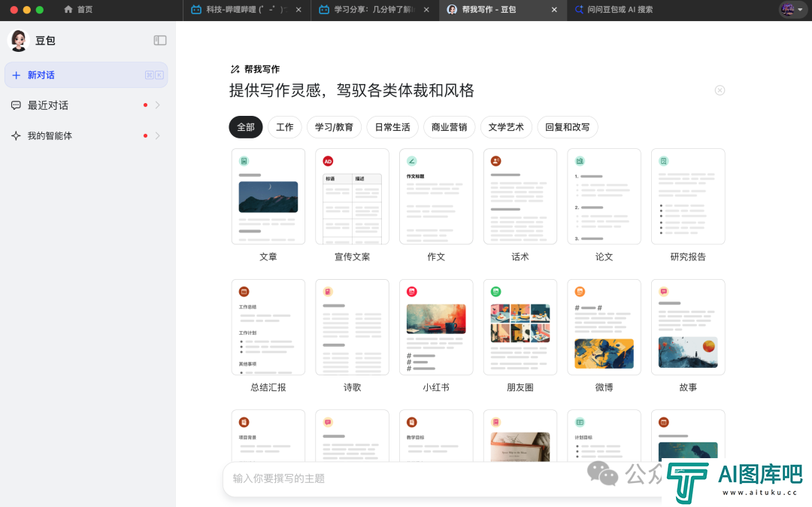Select the 工作 category filter

click(x=284, y=127)
